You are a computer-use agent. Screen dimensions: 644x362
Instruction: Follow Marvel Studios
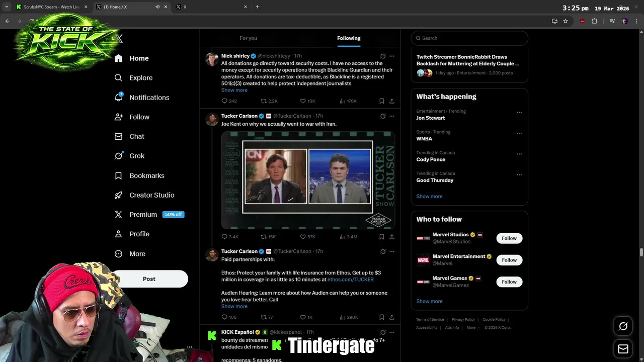(509, 238)
